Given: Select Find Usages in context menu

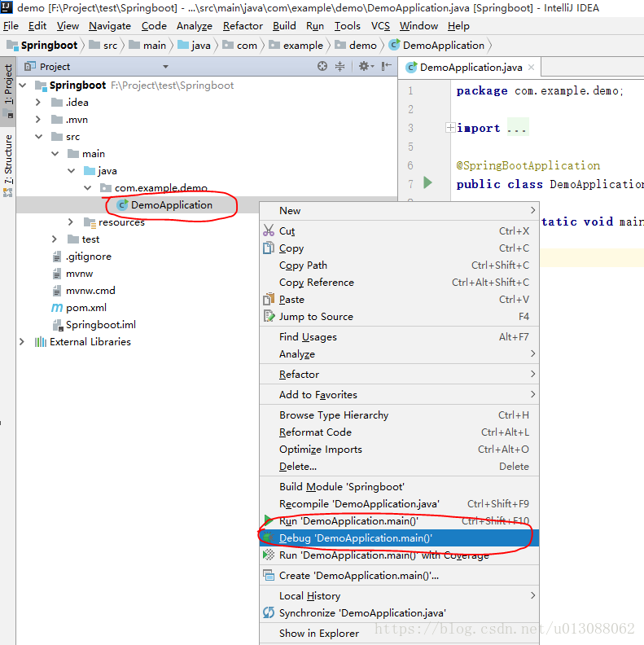Looking at the screenshot, I should coord(399,336).
